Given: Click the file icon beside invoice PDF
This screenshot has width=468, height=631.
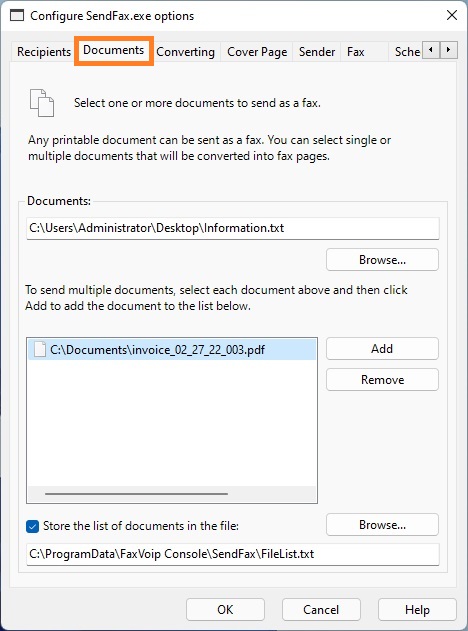Looking at the screenshot, I should [x=39, y=349].
